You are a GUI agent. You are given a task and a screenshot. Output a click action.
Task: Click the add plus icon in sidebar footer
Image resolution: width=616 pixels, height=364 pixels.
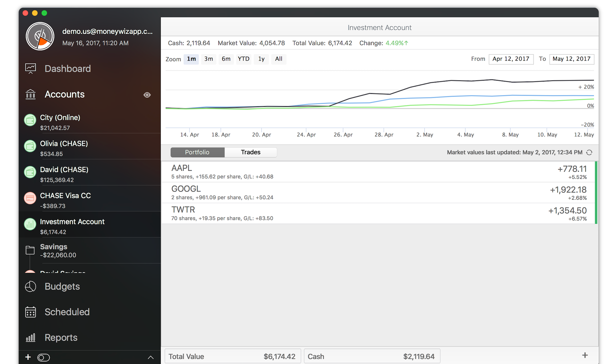click(x=28, y=357)
